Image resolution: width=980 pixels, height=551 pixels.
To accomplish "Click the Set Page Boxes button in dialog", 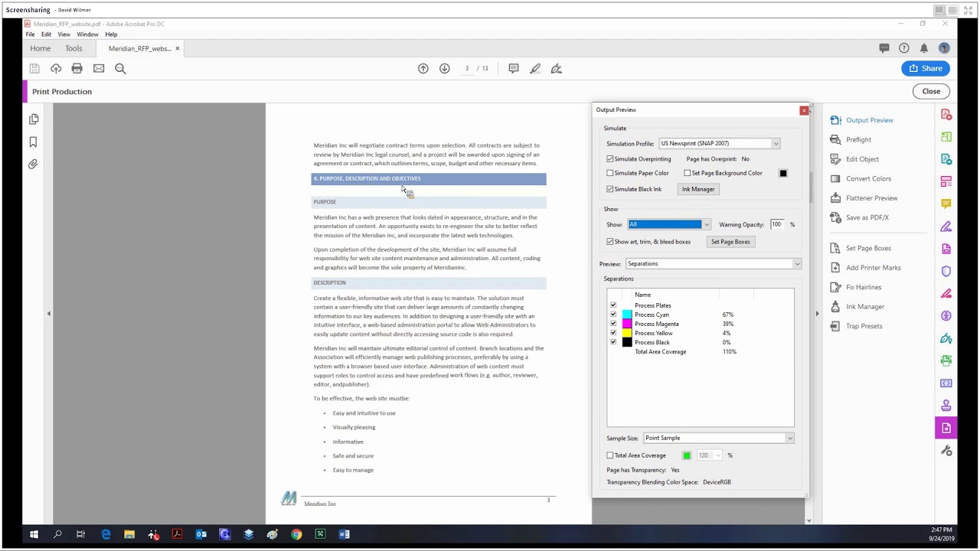I will pos(730,242).
